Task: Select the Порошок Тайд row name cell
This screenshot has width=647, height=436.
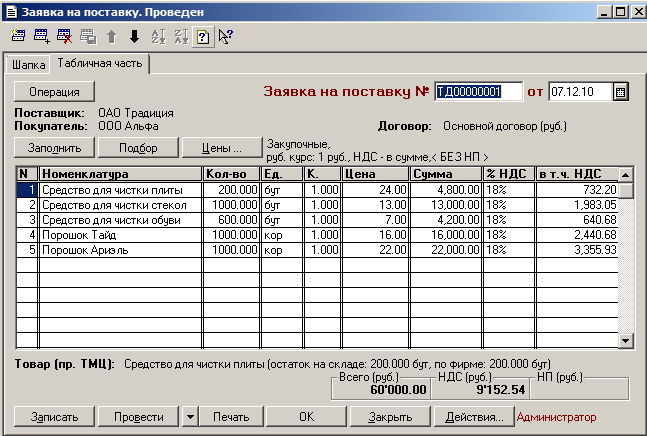Action: click(120, 235)
